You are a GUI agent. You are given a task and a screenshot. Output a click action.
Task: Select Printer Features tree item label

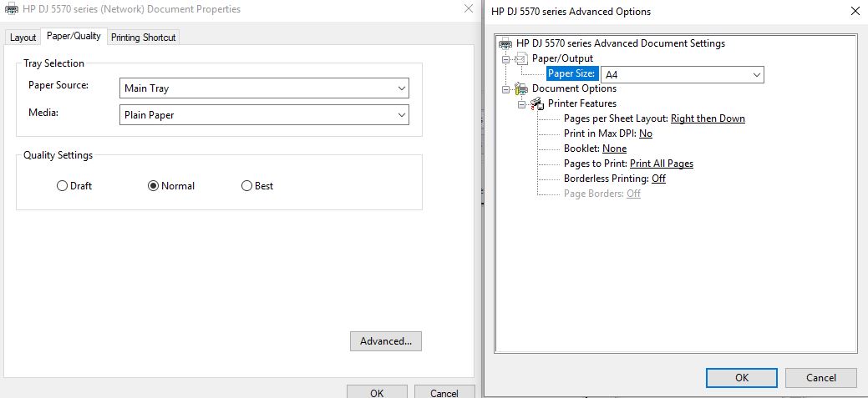pyautogui.click(x=581, y=103)
